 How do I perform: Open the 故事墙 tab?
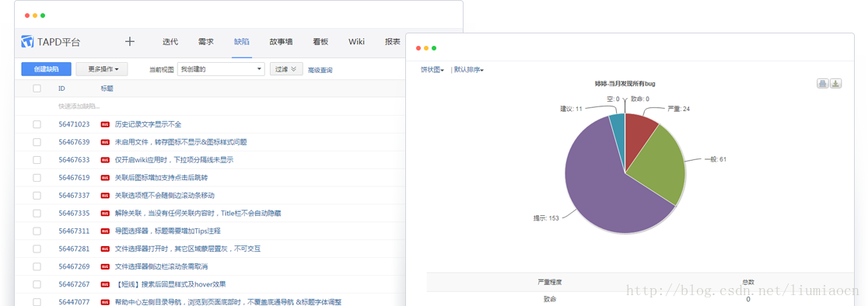pyautogui.click(x=282, y=42)
